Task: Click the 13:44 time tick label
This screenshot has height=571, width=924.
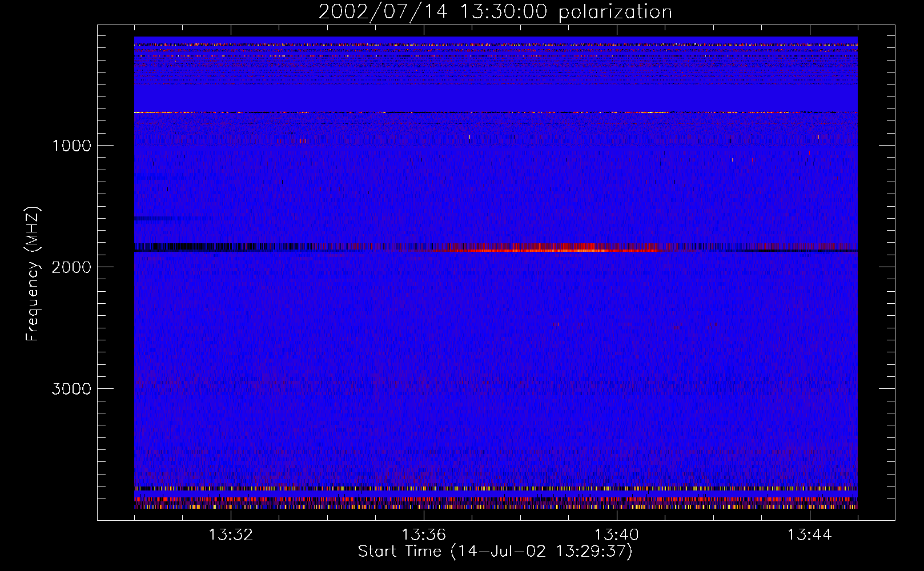Action: pos(810,535)
